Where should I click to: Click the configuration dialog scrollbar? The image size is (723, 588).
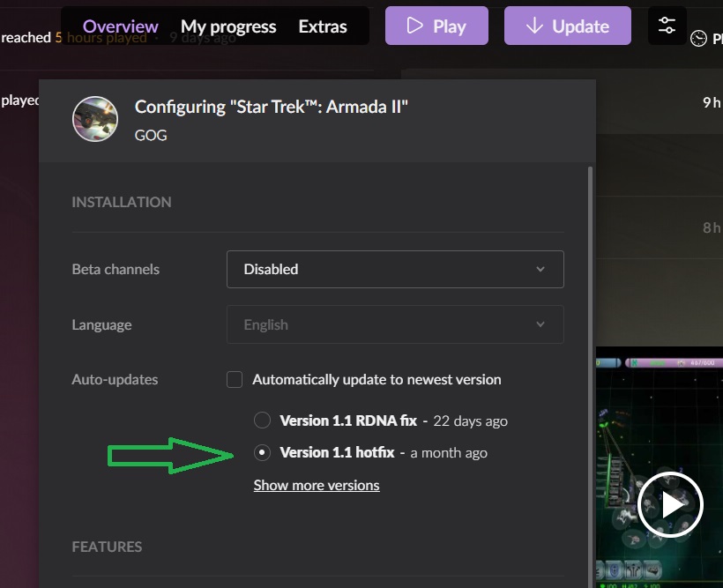point(590,376)
